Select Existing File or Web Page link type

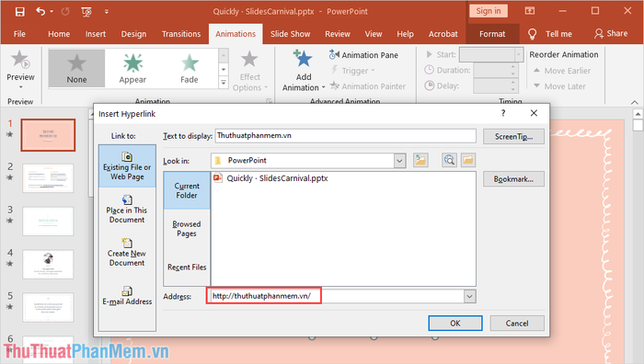tap(127, 166)
